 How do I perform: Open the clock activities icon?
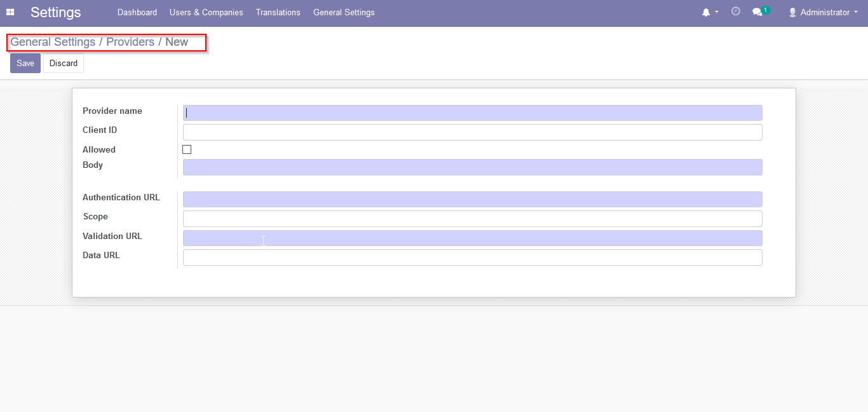click(x=736, y=11)
